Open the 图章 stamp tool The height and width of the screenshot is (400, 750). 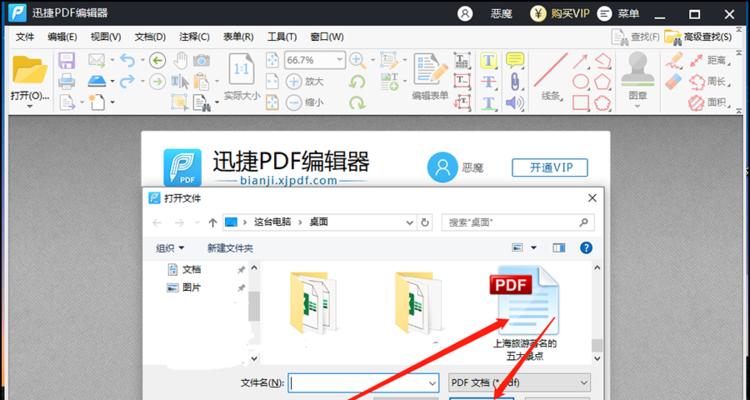[638, 77]
